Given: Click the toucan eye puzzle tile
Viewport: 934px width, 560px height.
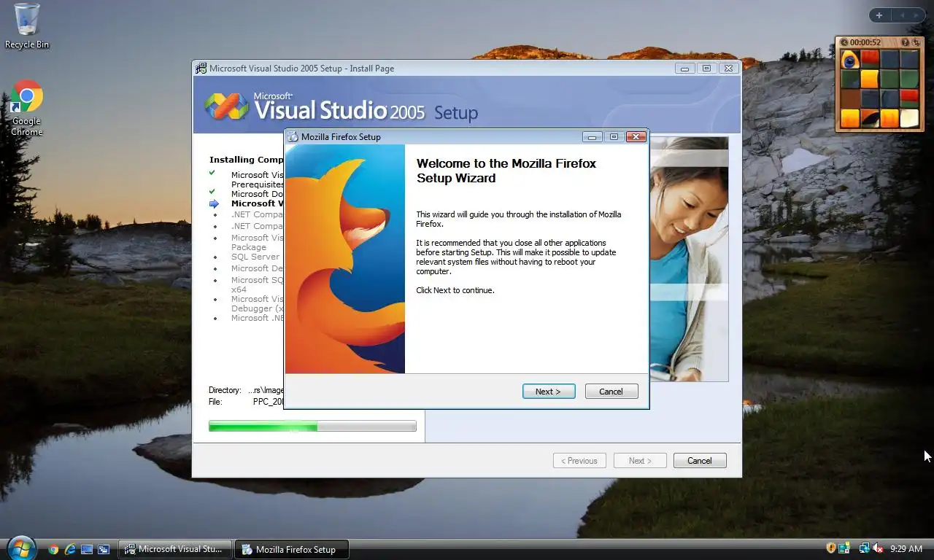Looking at the screenshot, I should point(850,59).
